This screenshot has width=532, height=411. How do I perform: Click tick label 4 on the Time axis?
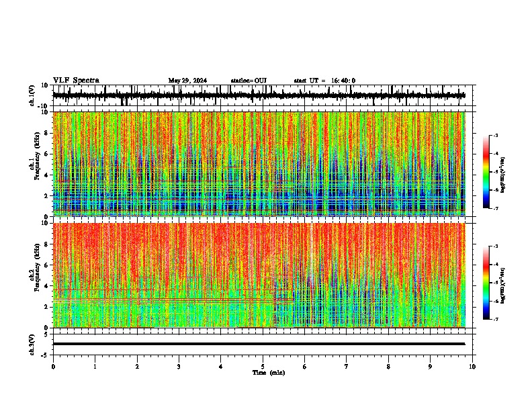point(221,367)
